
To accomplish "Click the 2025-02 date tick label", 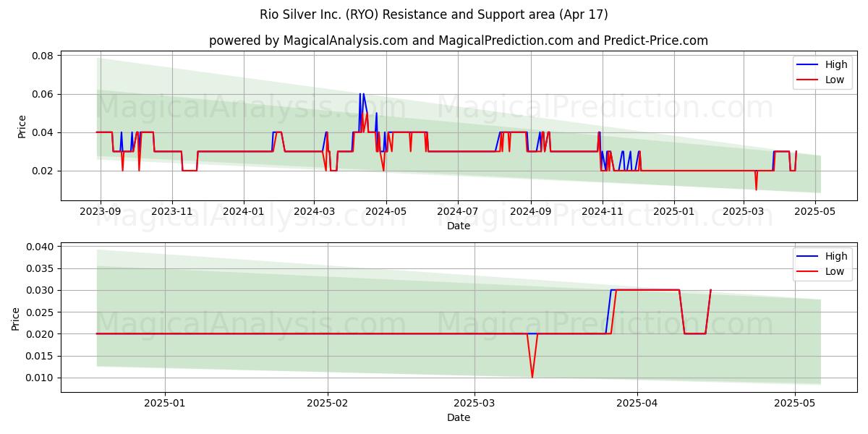I will pos(328,404).
